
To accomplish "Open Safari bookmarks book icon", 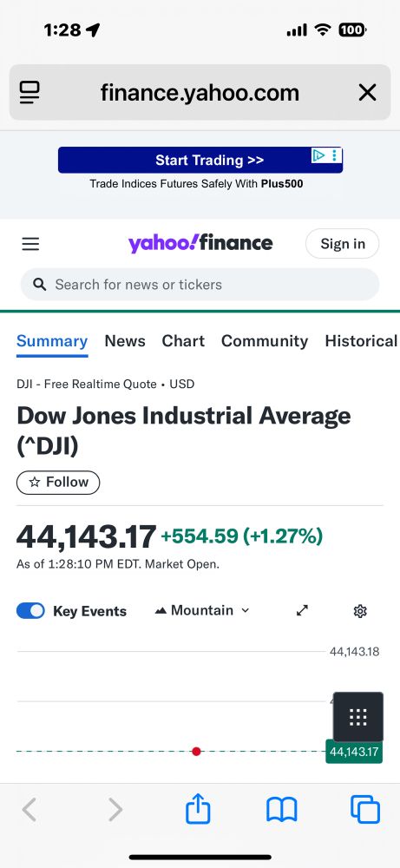I will (x=282, y=810).
